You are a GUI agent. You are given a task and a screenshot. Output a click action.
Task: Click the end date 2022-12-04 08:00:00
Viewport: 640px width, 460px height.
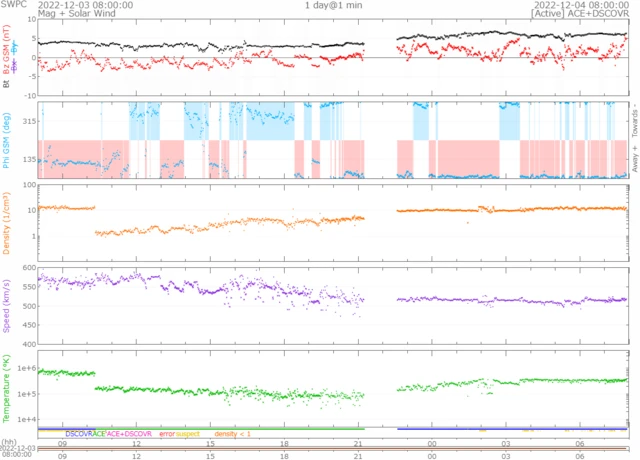tap(580, 5)
